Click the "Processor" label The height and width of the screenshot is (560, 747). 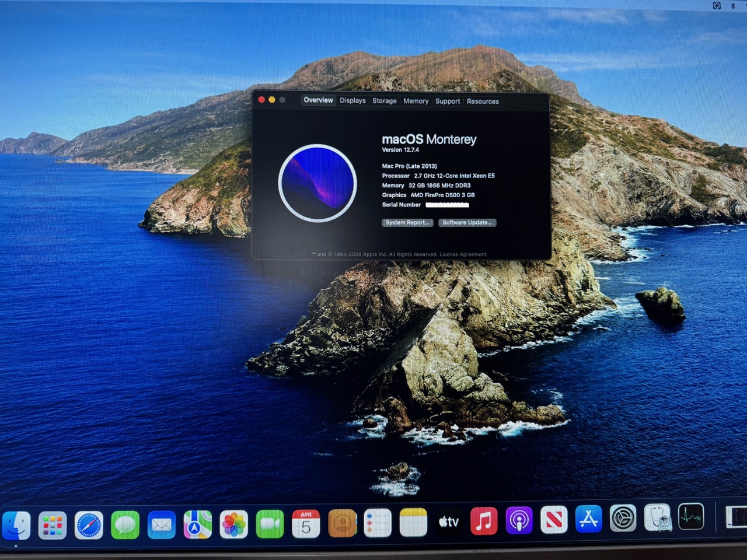coord(396,176)
